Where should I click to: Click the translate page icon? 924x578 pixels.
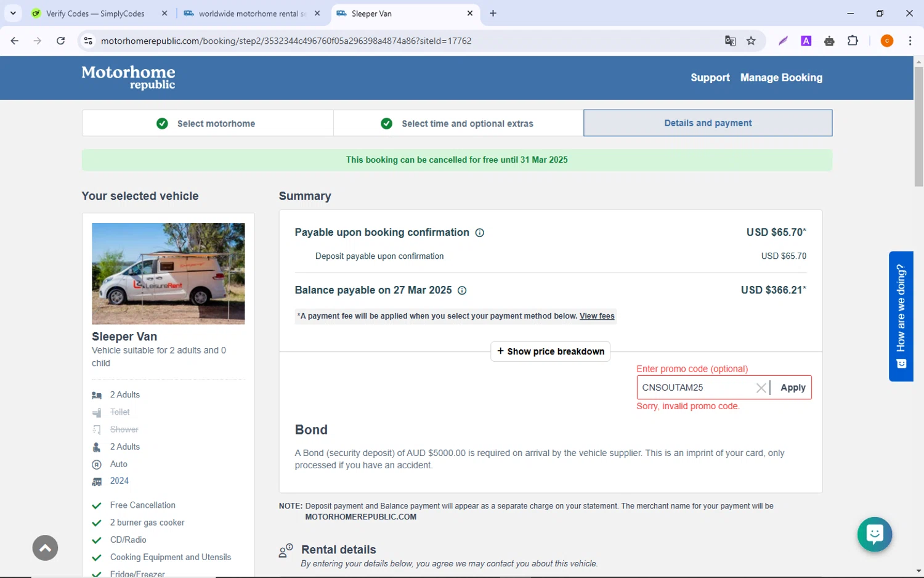[x=730, y=41]
